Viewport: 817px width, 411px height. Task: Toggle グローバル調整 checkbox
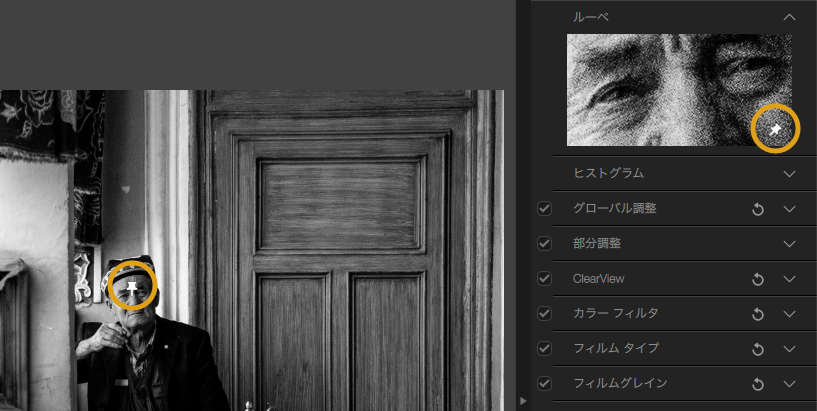coord(544,209)
